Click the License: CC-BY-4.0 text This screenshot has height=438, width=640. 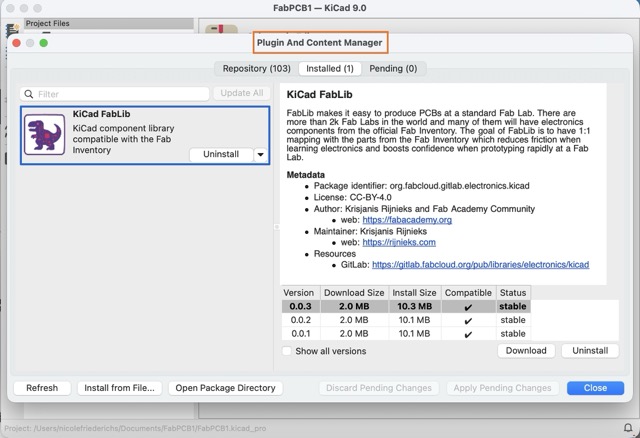[353, 198]
